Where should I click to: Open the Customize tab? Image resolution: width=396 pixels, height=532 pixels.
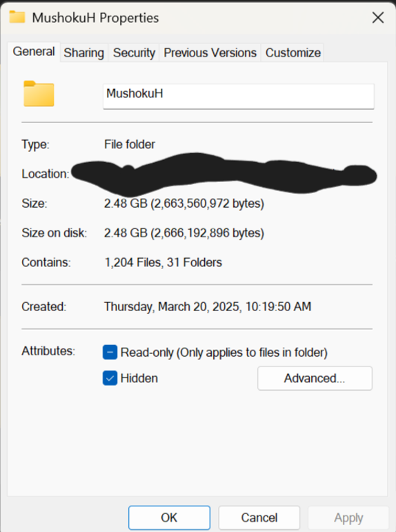[293, 53]
